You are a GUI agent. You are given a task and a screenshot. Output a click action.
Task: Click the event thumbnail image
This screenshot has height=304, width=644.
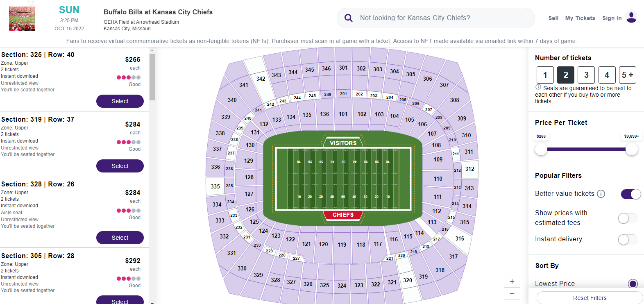22,18
